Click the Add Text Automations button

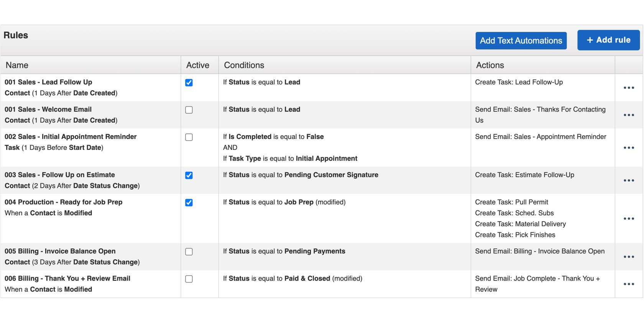pos(521,41)
